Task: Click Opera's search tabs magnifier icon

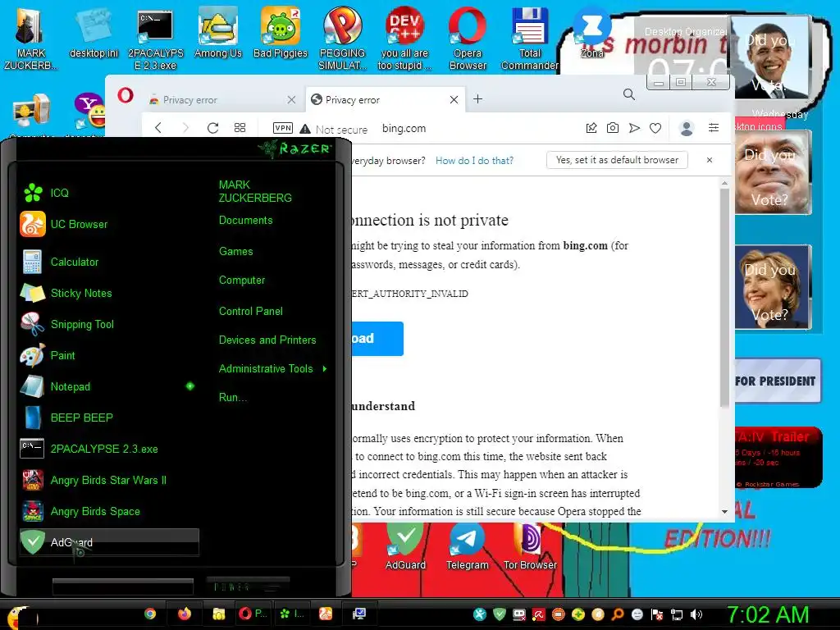Action: pyautogui.click(x=629, y=95)
